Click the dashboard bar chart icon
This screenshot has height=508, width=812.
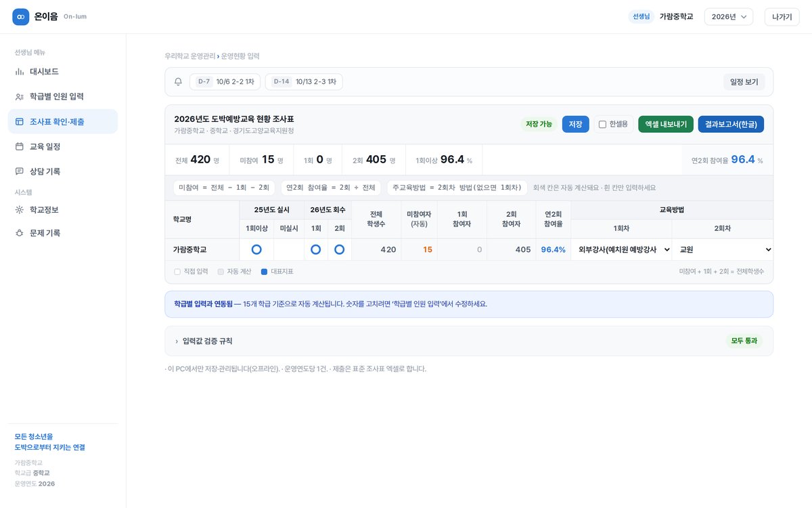[x=20, y=71]
